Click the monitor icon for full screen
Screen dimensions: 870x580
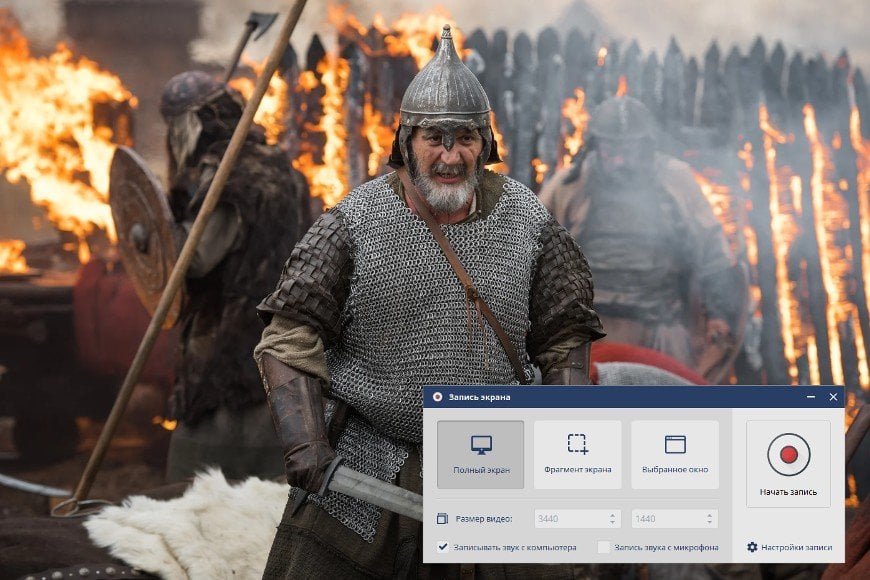click(481, 445)
